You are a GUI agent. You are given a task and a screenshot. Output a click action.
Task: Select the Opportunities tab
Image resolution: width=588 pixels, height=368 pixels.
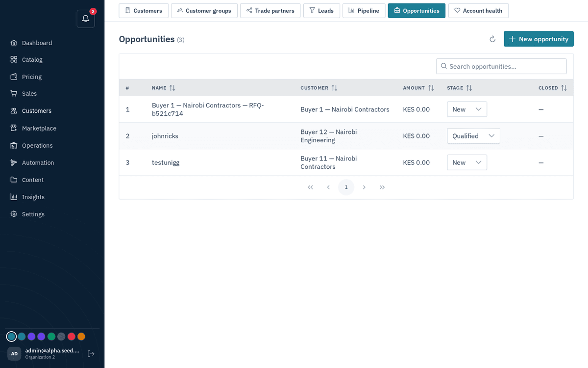coord(416,11)
